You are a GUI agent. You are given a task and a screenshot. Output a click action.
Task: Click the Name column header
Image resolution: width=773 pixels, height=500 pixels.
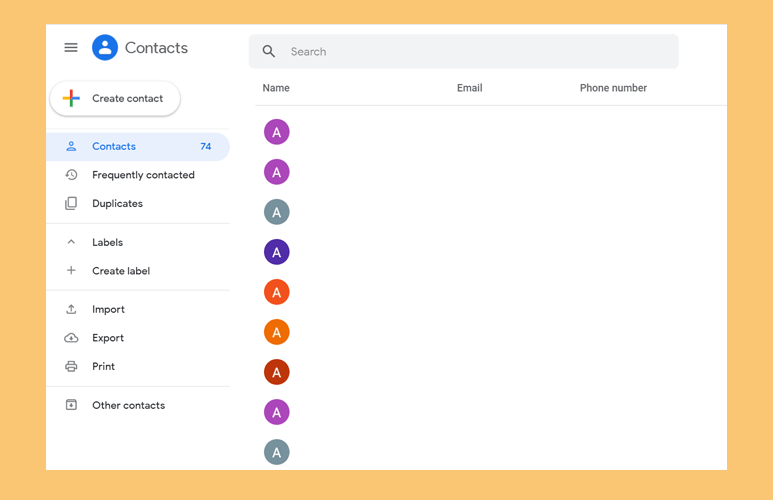[276, 88]
